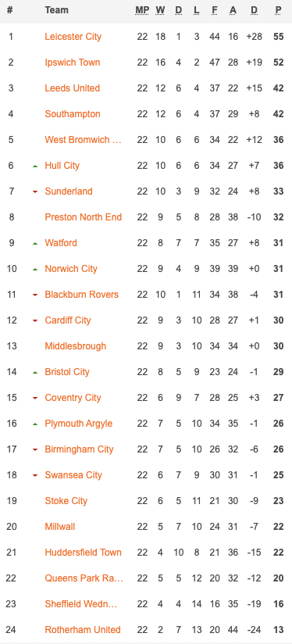The image size is (292, 644).
Task: Click the red down arrow beside Blackburn Rovers
Action: (35, 295)
